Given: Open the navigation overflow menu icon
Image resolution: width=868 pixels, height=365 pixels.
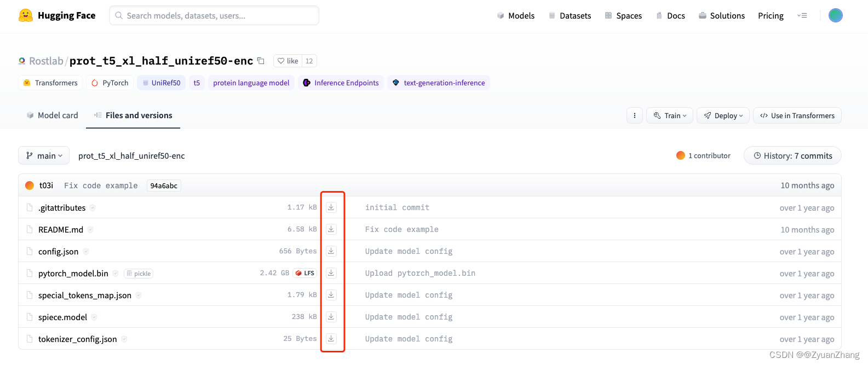Looking at the screenshot, I should [x=802, y=15].
